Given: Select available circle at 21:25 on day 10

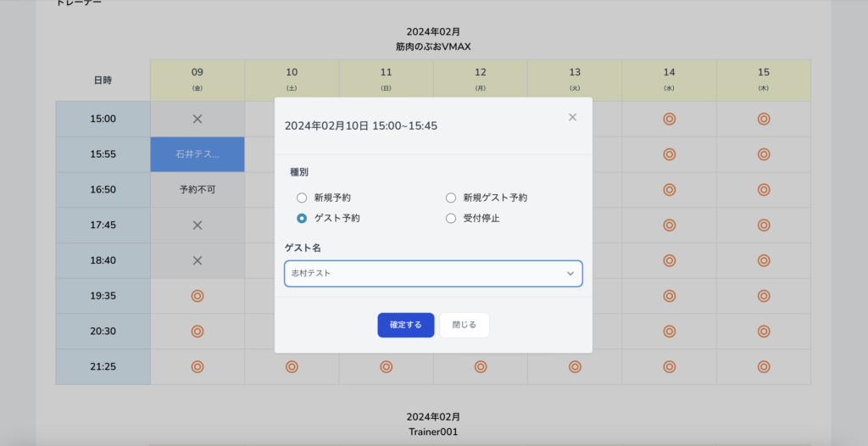Looking at the screenshot, I should (x=292, y=367).
